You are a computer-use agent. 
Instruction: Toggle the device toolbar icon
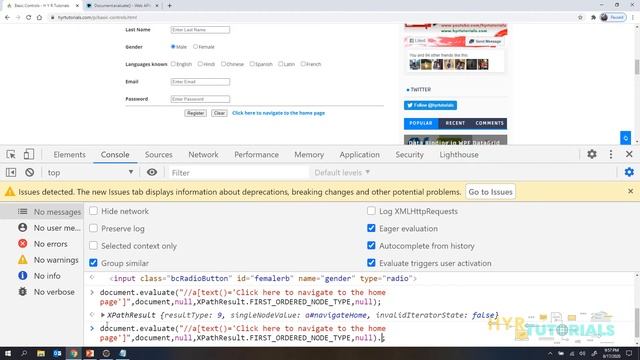click(x=29, y=154)
